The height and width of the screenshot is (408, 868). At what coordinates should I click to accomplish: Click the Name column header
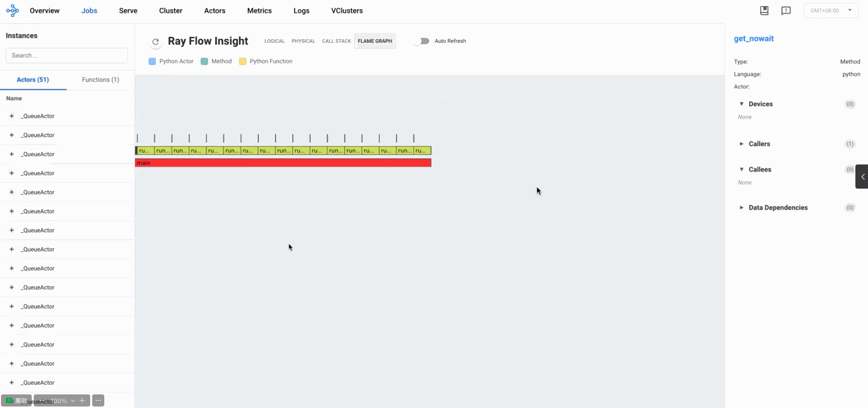14,98
